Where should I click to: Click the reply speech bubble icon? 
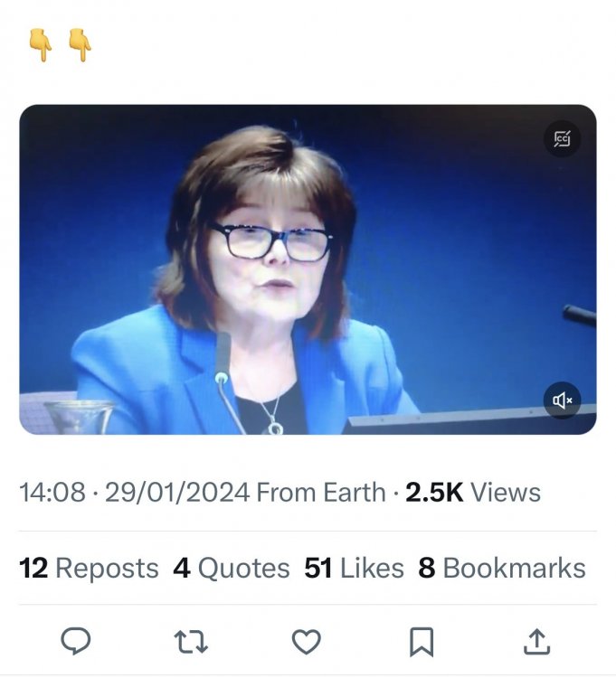click(x=76, y=641)
